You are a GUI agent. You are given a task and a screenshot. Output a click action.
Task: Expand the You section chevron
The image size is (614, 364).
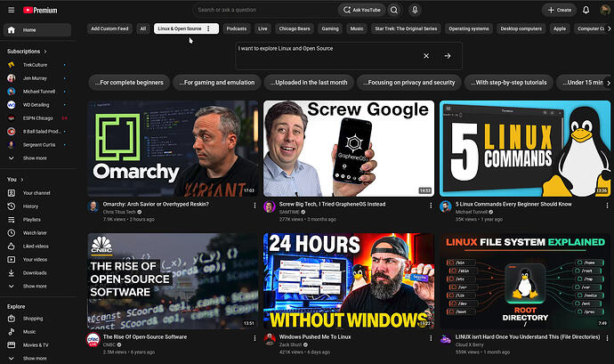(22, 180)
